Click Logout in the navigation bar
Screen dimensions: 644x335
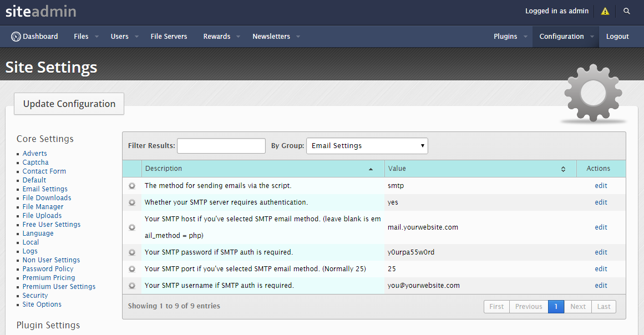(x=617, y=36)
